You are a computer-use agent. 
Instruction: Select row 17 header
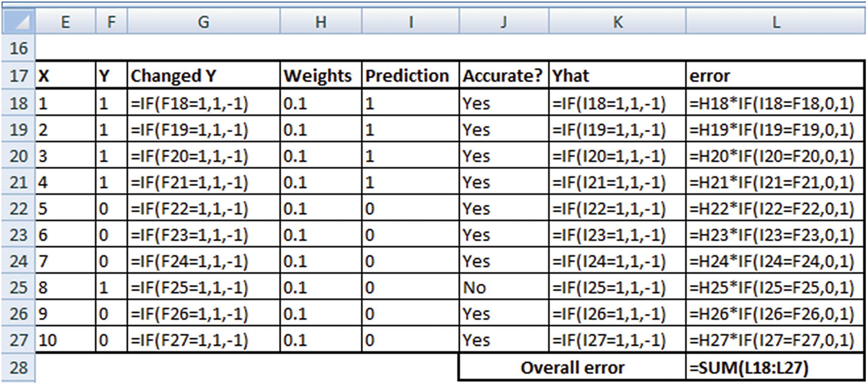coord(18,76)
